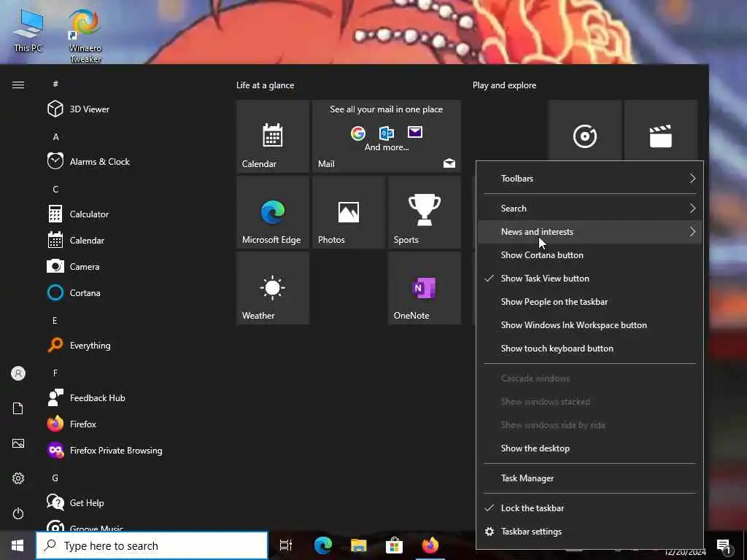Open Pictures from Start sidebar
Image resolution: width=747 pixels, height=560 pixels.
18,443
